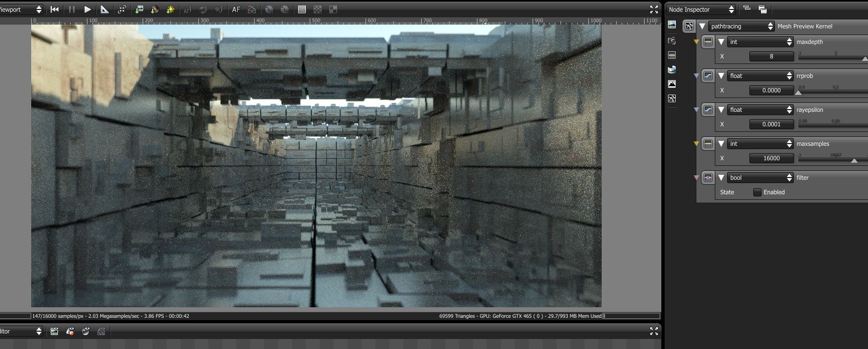Viewport: 868px width, 349px height.
Task: Collapse the filter parameter
Action: [x=721, y=178]
